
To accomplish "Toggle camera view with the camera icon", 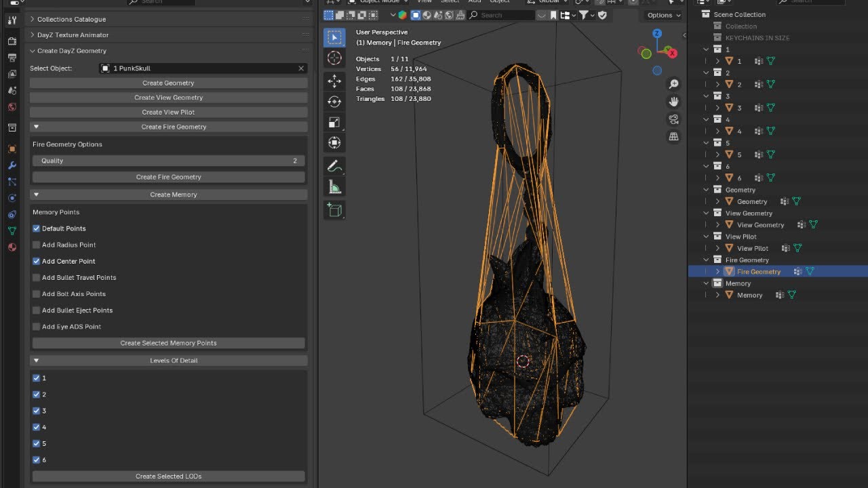I will [x=673, y=119].
